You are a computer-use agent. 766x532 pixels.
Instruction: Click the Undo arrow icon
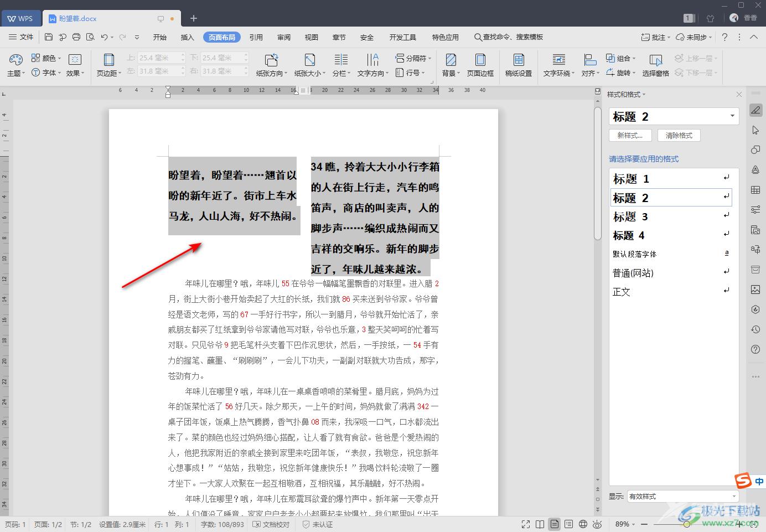104,37
